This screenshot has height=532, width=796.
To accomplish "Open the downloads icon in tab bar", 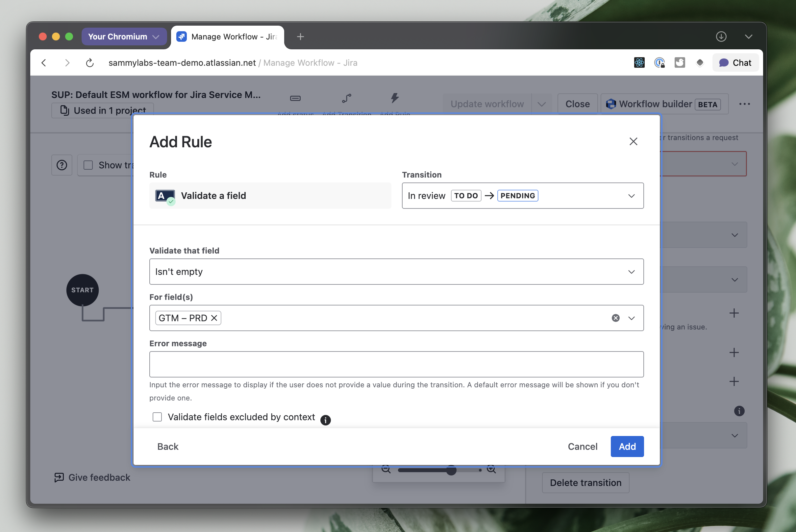I will 721,36.
